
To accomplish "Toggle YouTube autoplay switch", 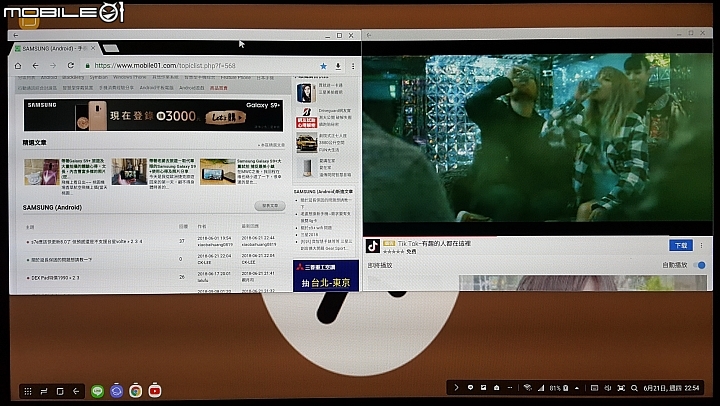I will tap(699, 265).
